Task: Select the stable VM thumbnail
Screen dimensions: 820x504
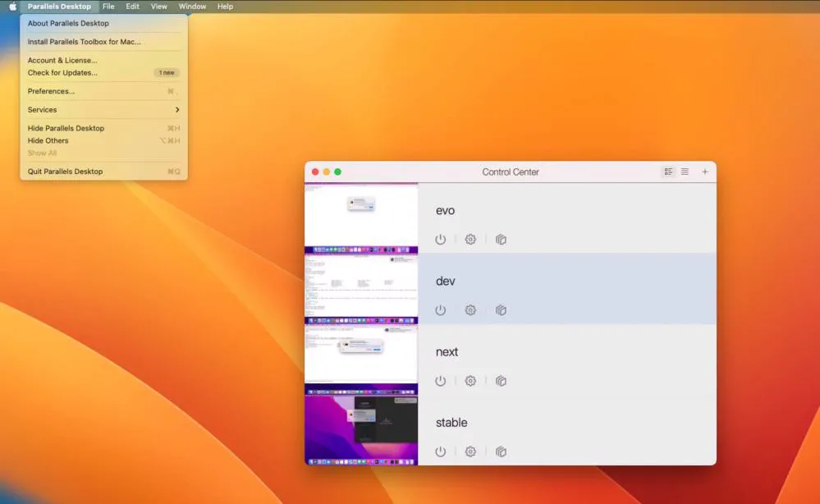Action: tap(361, 430)
